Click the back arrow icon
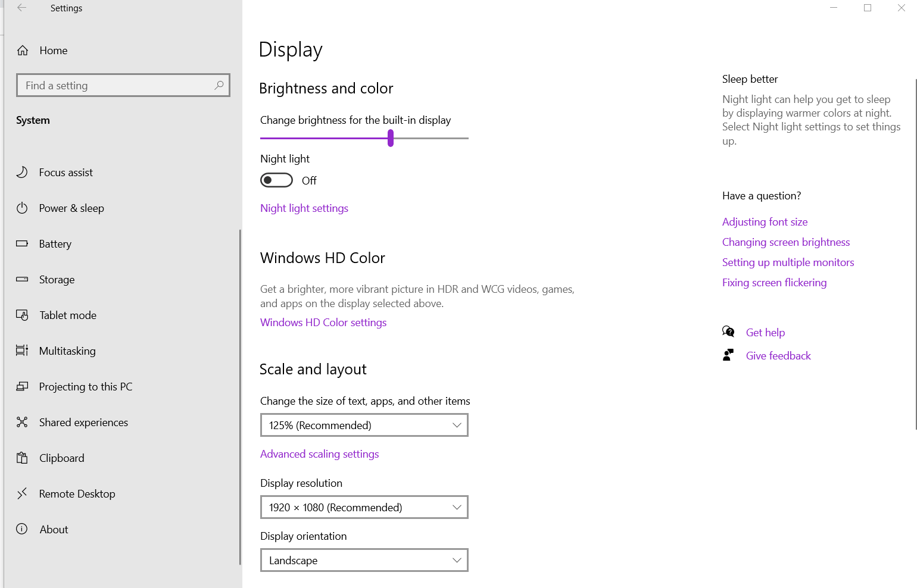The width and height of the screenshot is (917, 588). point(22,8)
